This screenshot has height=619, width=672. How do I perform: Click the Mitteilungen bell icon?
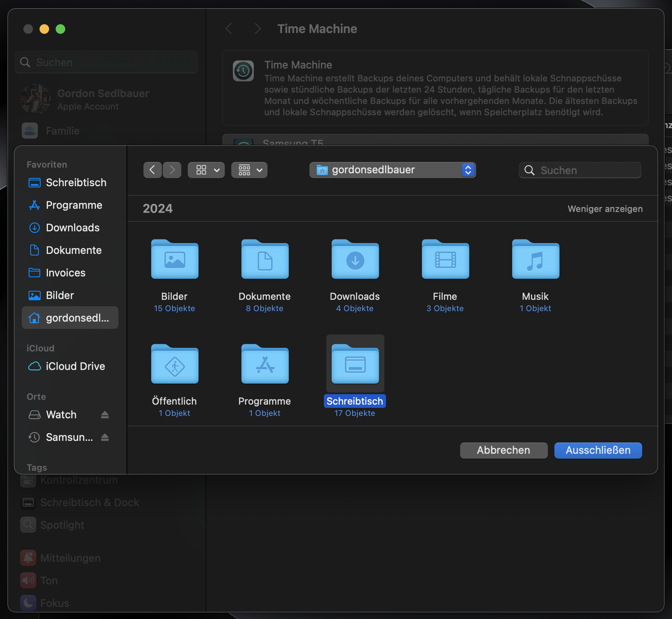28,558
